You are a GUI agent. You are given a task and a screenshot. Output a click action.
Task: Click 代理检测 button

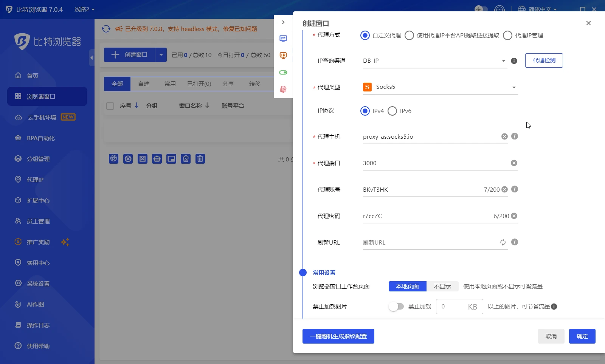pyautogui.click(x=544, y=60)
